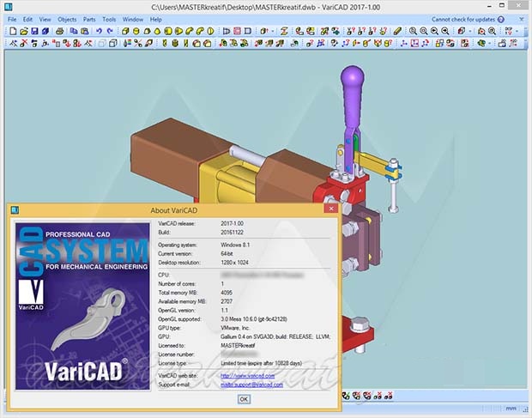Click the 'Cannot check for updates' message

click(463, 20)
